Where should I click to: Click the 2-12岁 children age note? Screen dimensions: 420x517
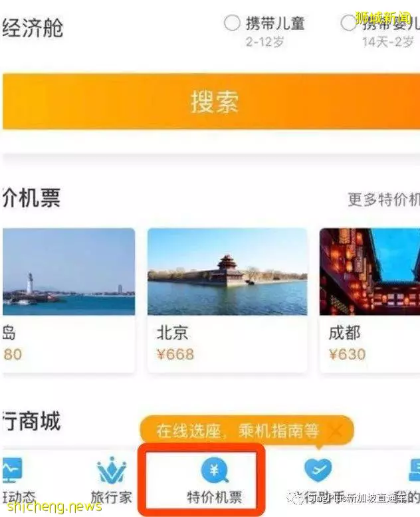click(264, 42)
